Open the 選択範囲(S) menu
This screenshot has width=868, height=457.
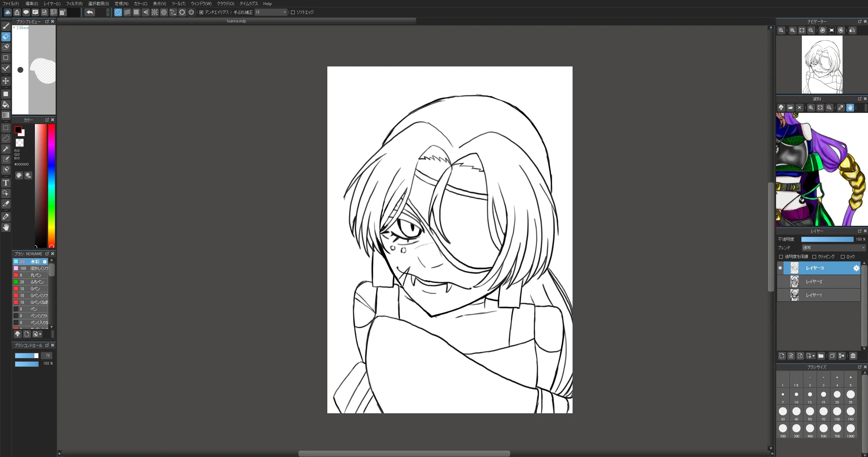(x=98, y=4)
